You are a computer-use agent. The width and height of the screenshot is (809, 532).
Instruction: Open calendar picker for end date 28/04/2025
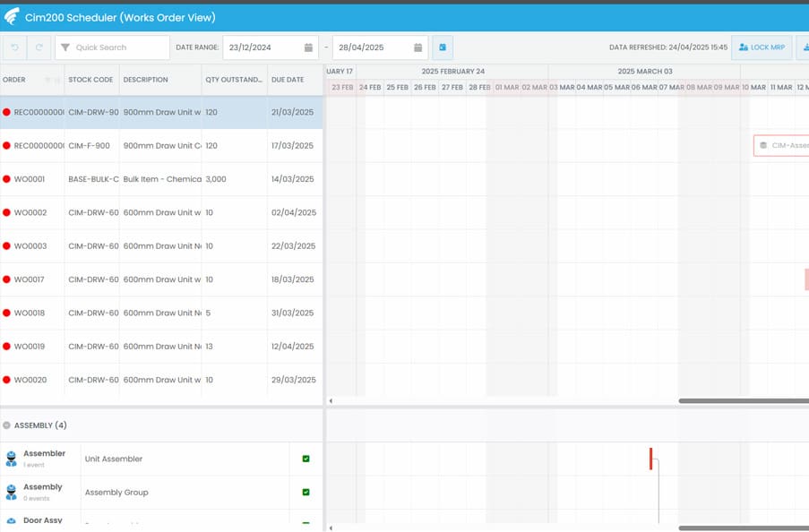[417, 47]
